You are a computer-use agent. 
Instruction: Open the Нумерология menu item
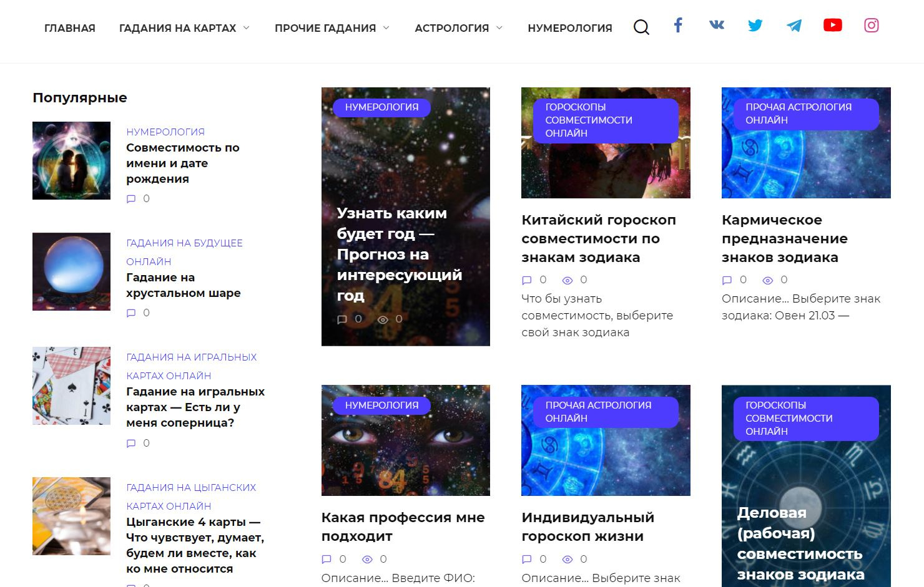coord(570,28)
